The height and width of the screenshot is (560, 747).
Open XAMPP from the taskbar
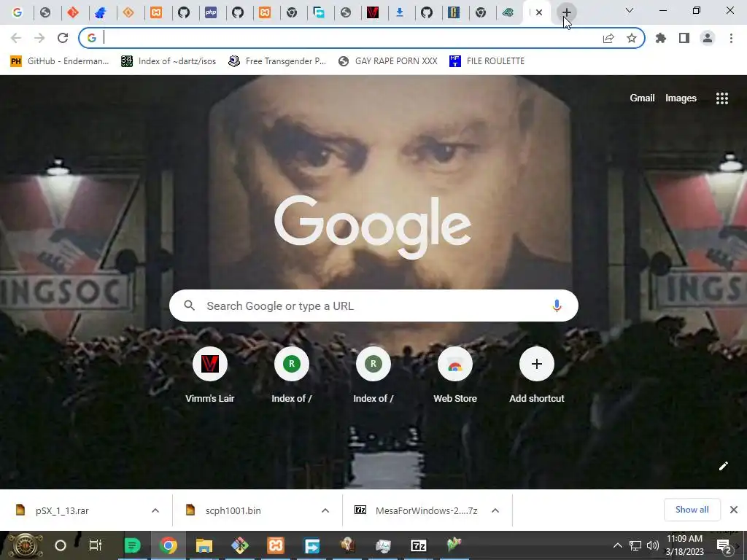pos(275,545)
